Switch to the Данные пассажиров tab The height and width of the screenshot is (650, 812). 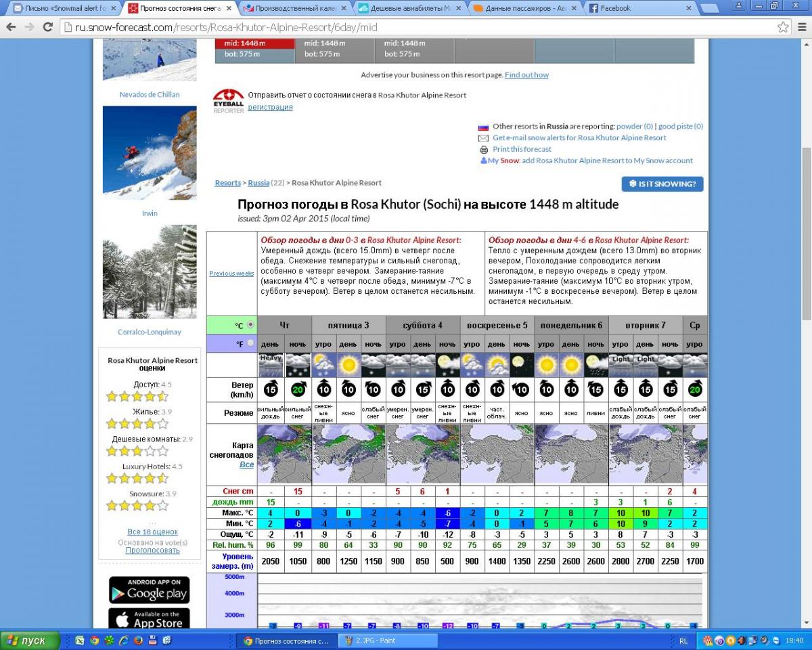[524, 8]
